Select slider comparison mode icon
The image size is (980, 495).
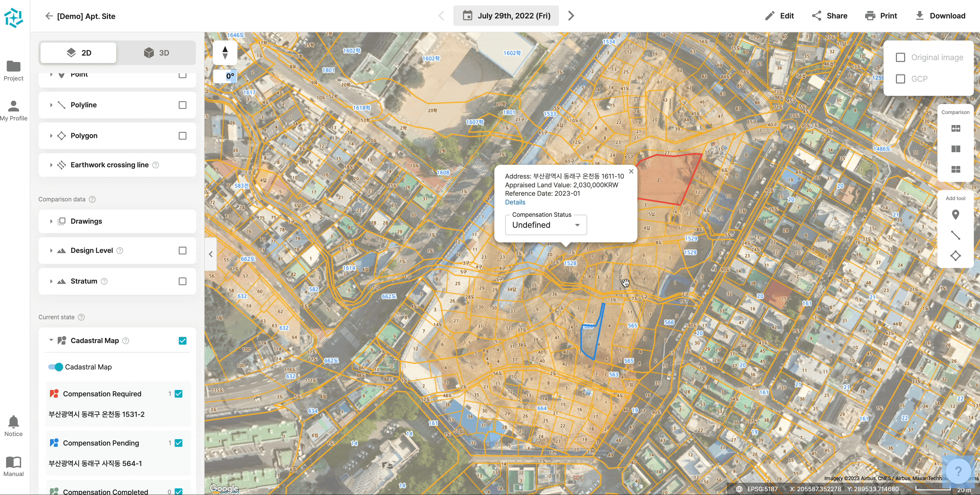pyautogui.click(x=956, y=129)
